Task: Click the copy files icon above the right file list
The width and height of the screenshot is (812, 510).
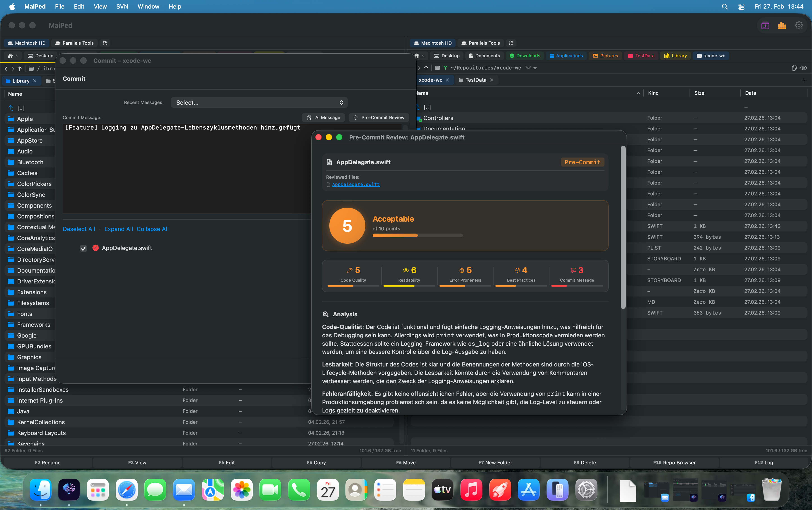Action: pos(794,68)
